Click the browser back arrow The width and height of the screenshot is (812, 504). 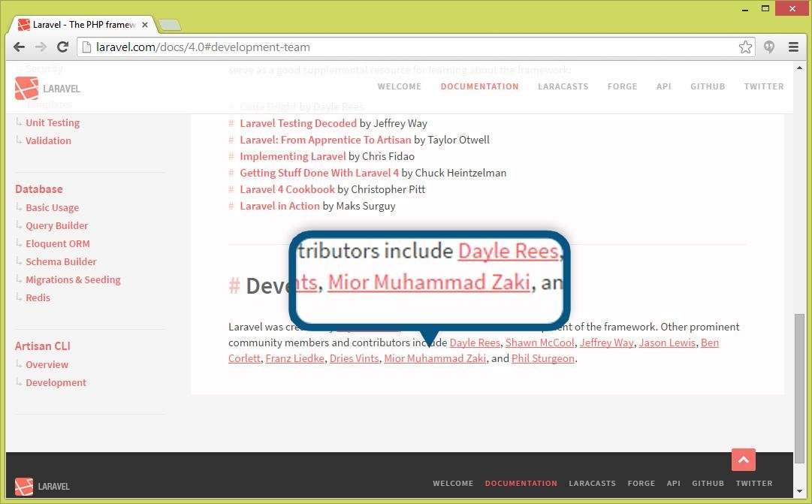(x=20, y=47)
